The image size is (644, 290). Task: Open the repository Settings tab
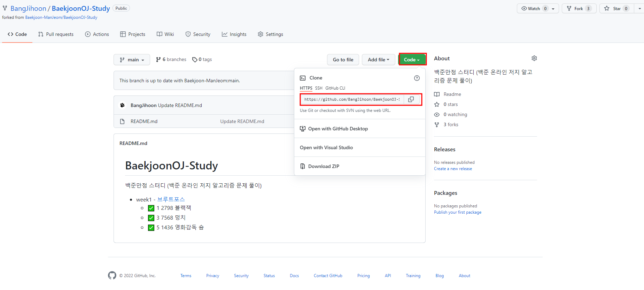click(x=270, y=34)
